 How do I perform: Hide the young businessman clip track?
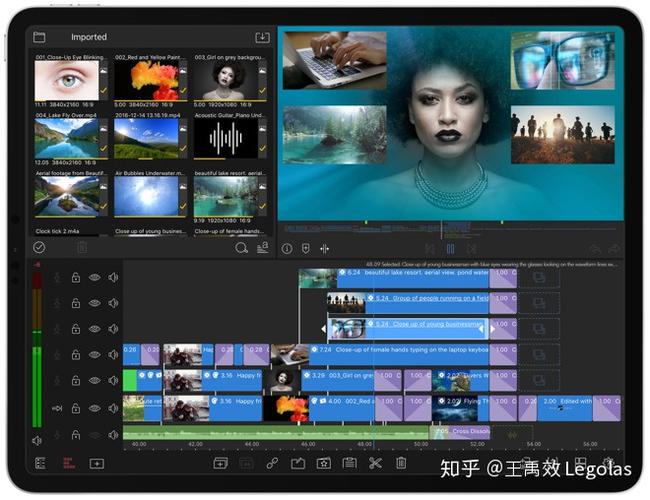tap(95, 329)
